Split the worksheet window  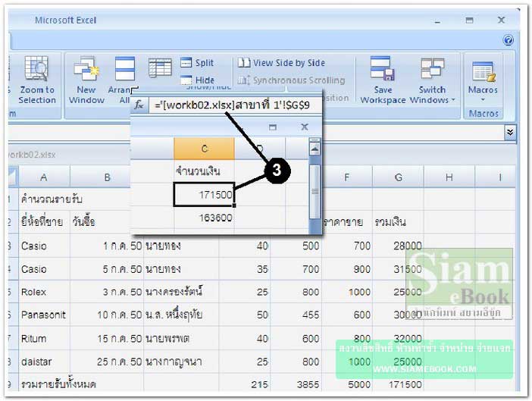[x=197, y=63]
